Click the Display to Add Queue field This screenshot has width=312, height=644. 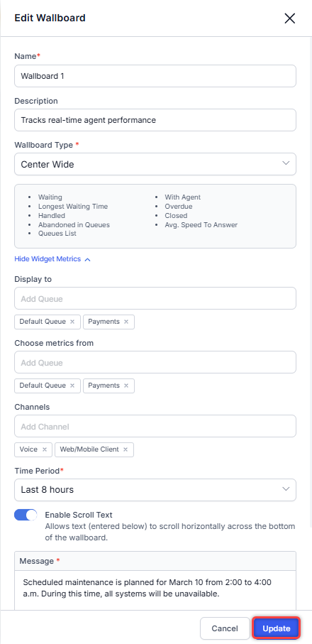tap(155, 298)
